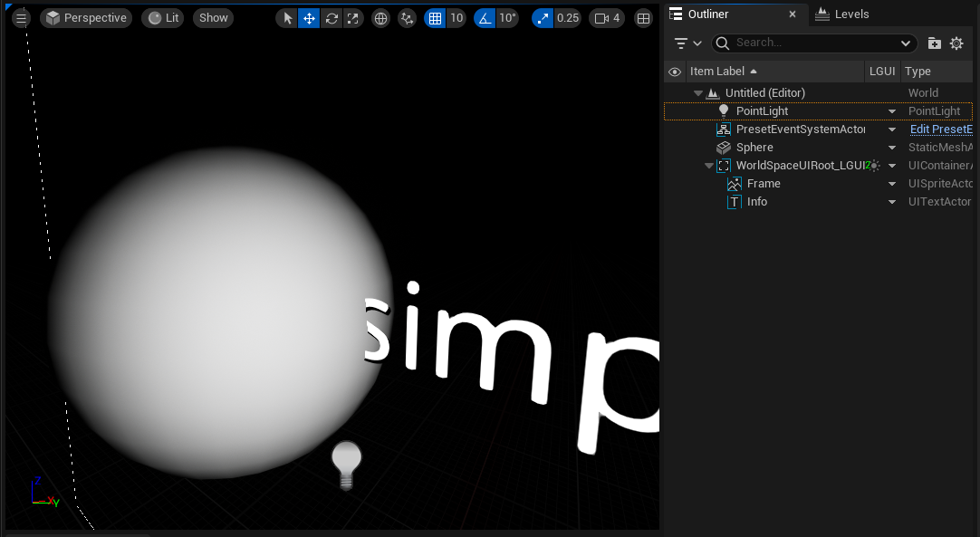The height and width of the screenshot is (537, 980).
Task: Toggle rotation angle snapping
Action: [485, 18]
